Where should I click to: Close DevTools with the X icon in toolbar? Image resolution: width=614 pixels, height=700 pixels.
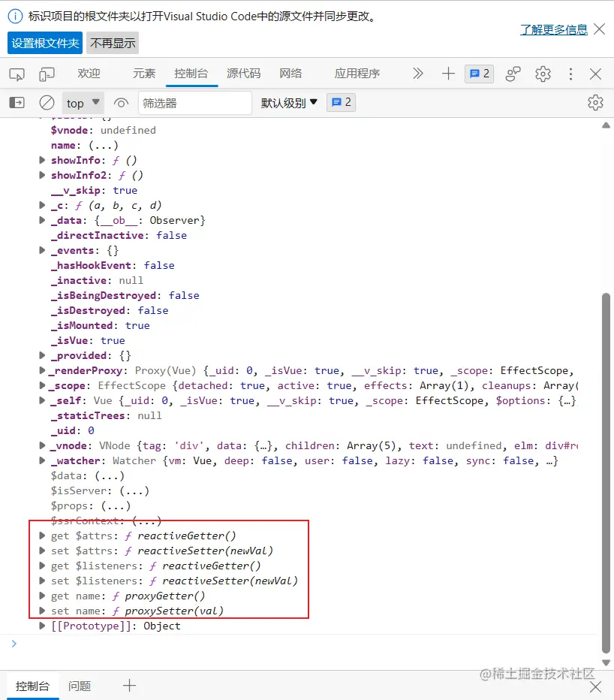click(x=596, y=74)
